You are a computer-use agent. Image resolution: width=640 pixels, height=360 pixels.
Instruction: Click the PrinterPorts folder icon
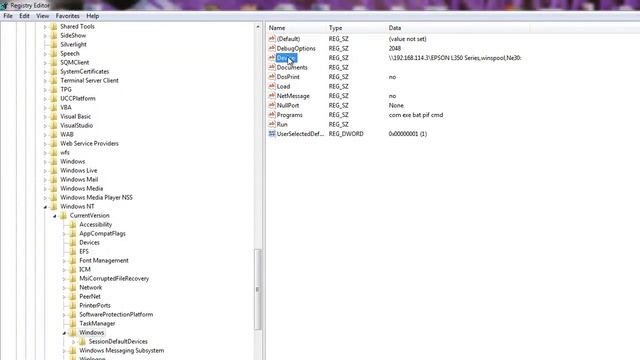73,305
